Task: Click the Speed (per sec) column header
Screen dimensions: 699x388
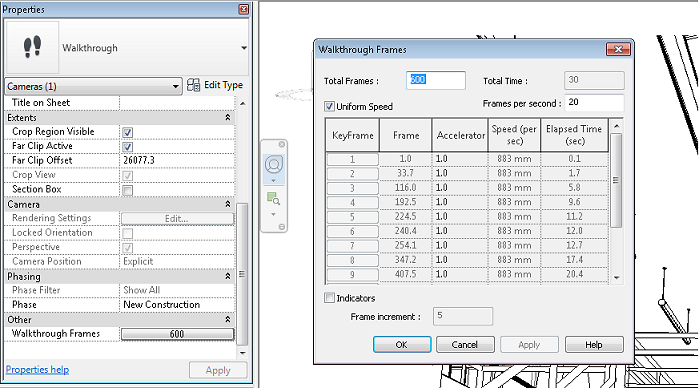Action: (x=514, y=135)
